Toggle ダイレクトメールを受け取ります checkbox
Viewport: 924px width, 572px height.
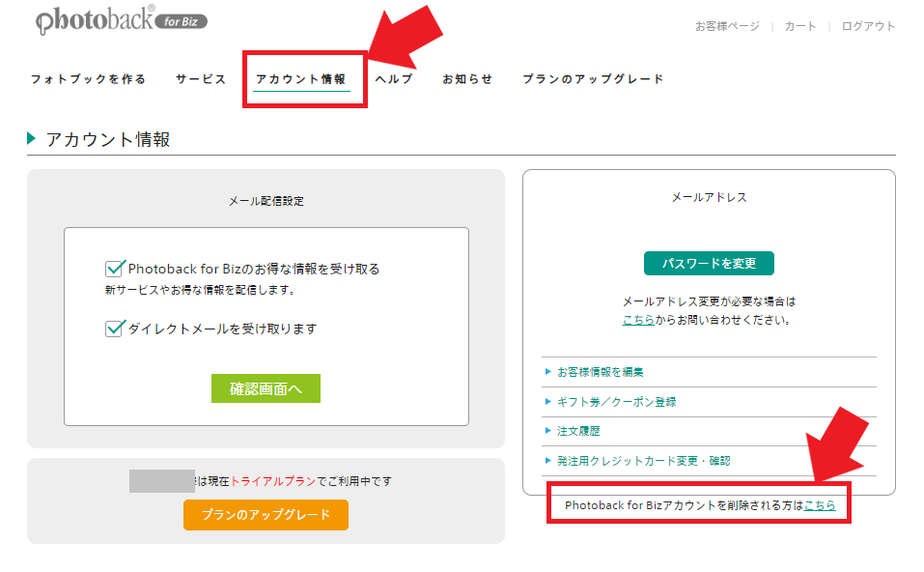coord(114,328)
